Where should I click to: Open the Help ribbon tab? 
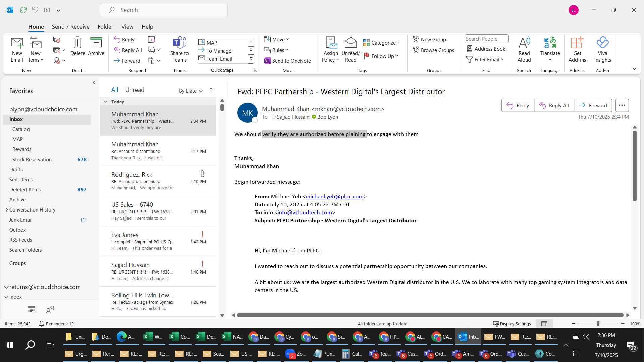point(147,27)
